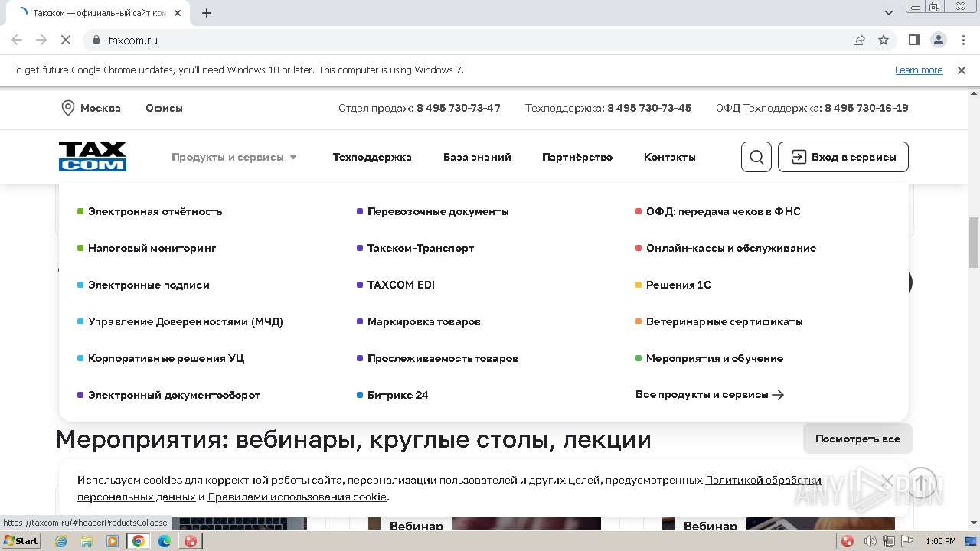This screenshot has width=980, height=551.
Task: Launch Internet Explorer from taskbar
Action: coord(61,541)
